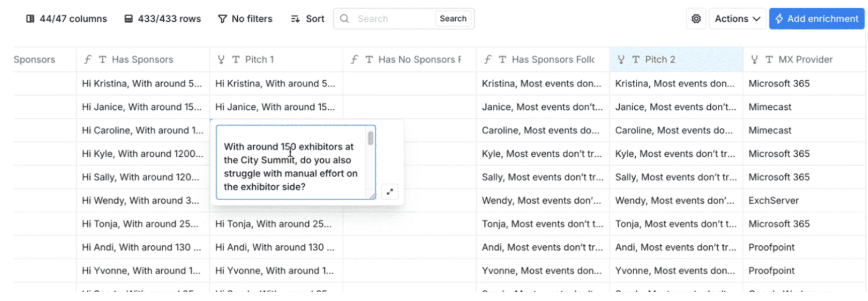Click branch icon on Pitch 2 header
The width and height of the screenshot is (868, 301).
coord(621,59)
